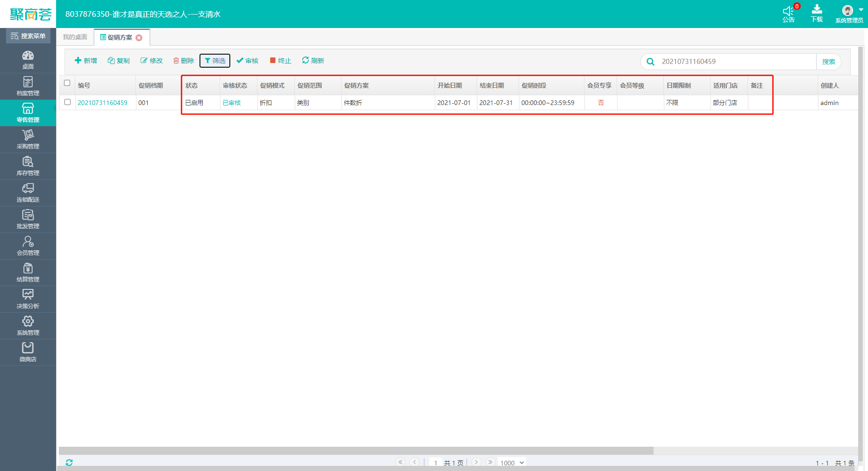
Task: Open the 桌面 dashboard sidebar icon
Action: click(x=28, y=59)
